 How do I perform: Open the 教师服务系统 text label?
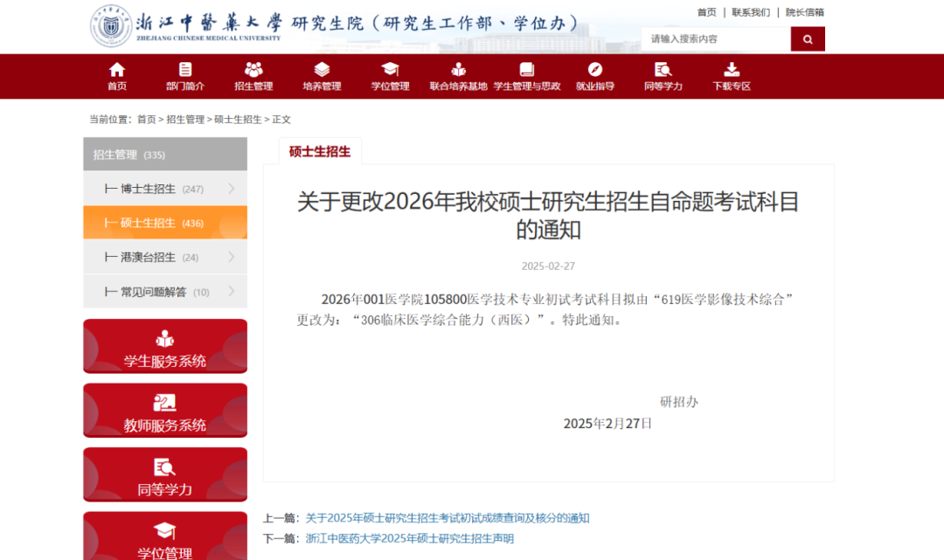pyautogui.click(x=165, y=425)
